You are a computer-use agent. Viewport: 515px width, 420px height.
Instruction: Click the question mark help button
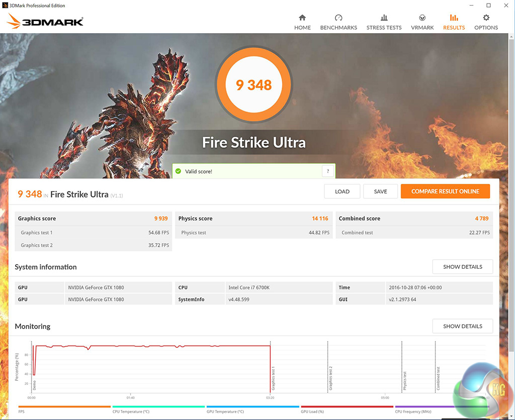[x=328, y=171]
